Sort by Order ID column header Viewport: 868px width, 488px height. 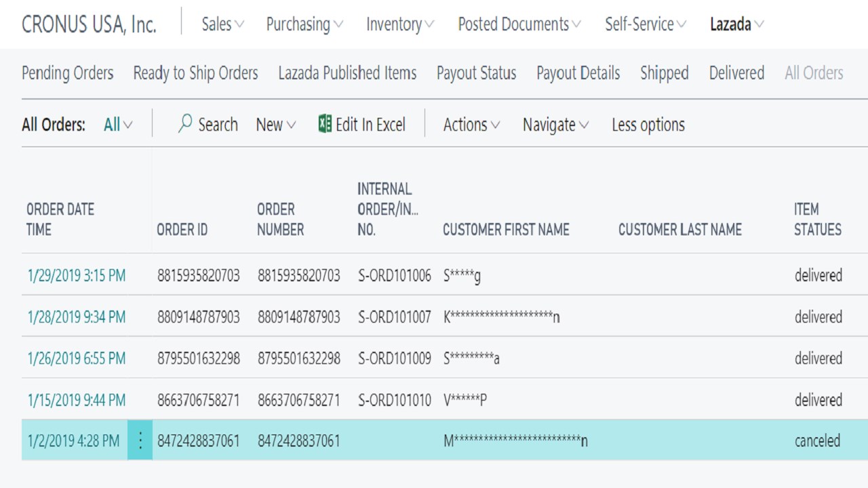click(182, 230)
